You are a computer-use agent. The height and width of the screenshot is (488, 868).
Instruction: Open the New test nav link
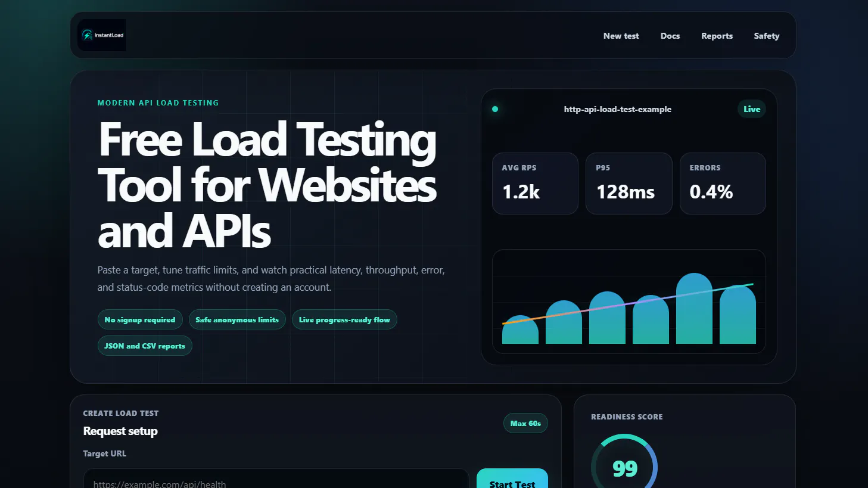point(621,36)
